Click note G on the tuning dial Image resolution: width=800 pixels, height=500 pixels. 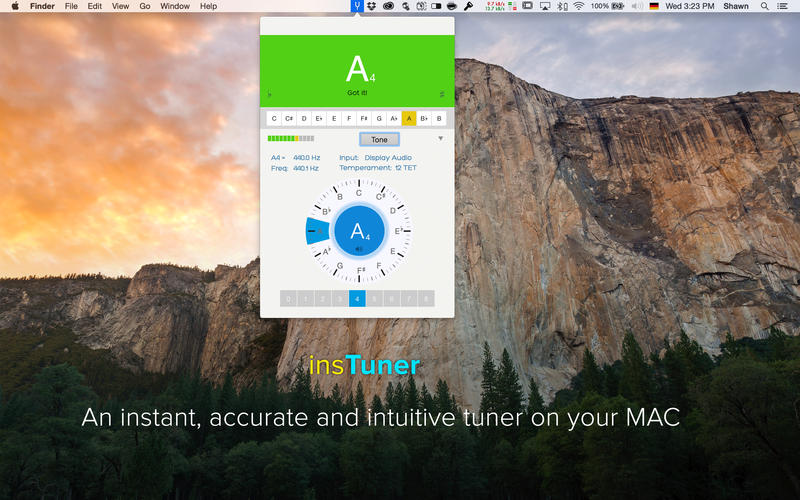pyautogui.click(x=339, y=266)
